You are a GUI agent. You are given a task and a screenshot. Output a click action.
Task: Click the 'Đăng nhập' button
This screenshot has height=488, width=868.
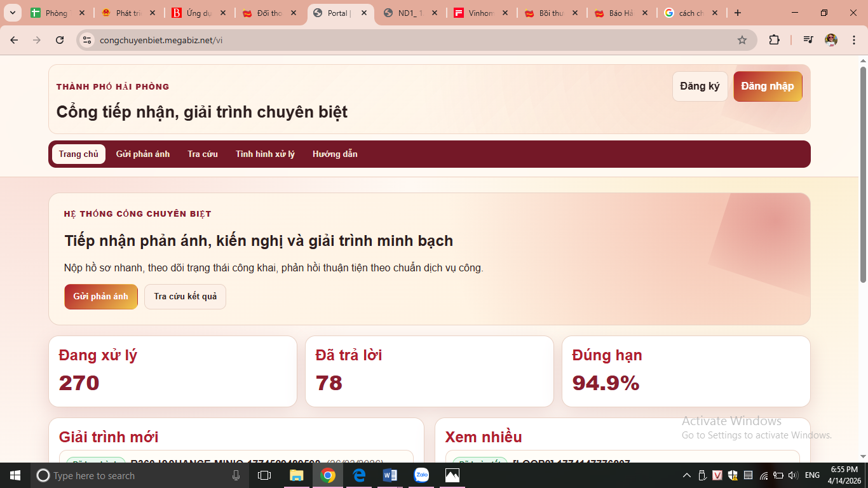(x=767, y=86)
